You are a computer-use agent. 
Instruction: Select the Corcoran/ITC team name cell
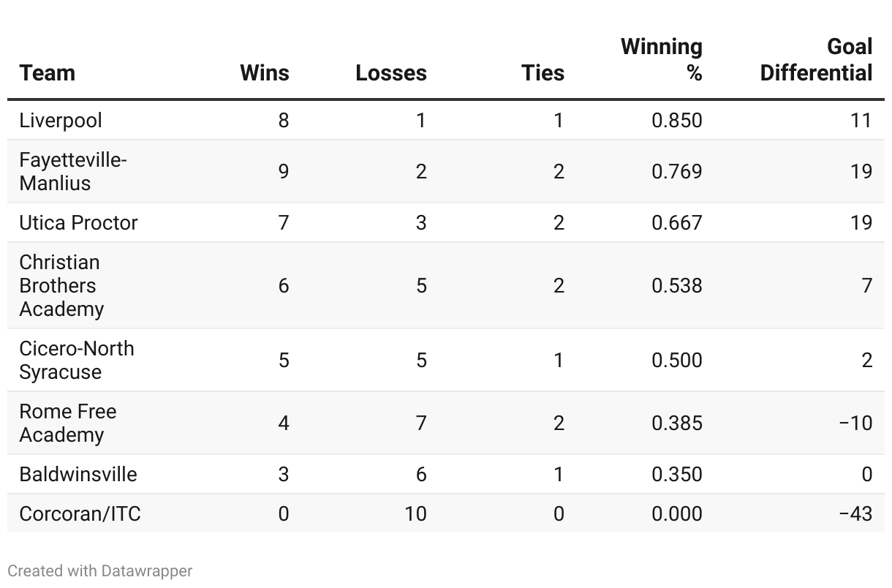(80, 513)
